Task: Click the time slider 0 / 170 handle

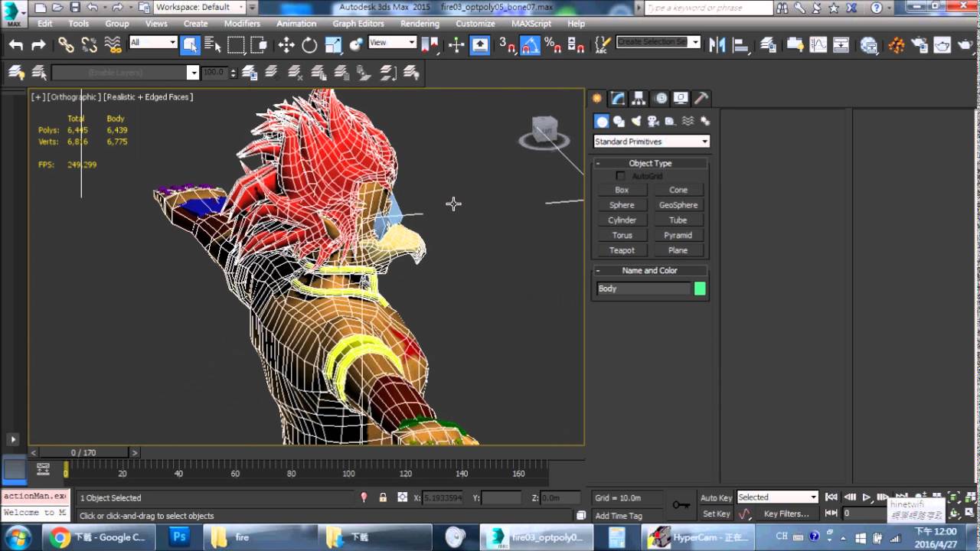Action: [83, 452]
